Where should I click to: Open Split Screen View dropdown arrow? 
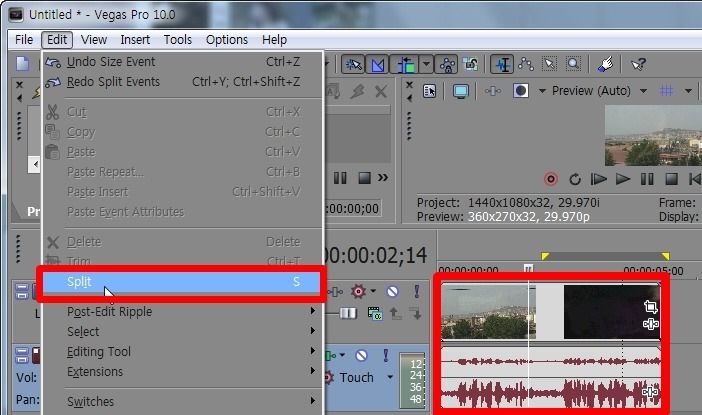click(542, 91)
